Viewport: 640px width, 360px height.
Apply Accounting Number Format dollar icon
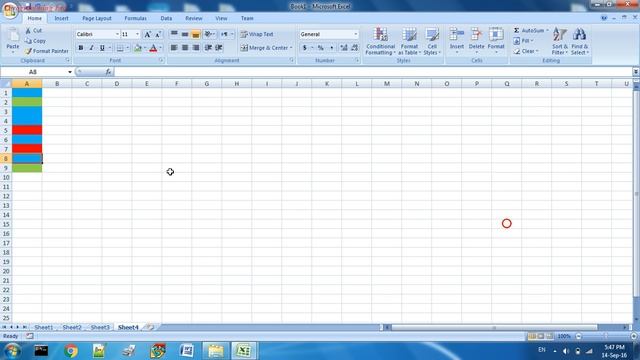[304, 48]
